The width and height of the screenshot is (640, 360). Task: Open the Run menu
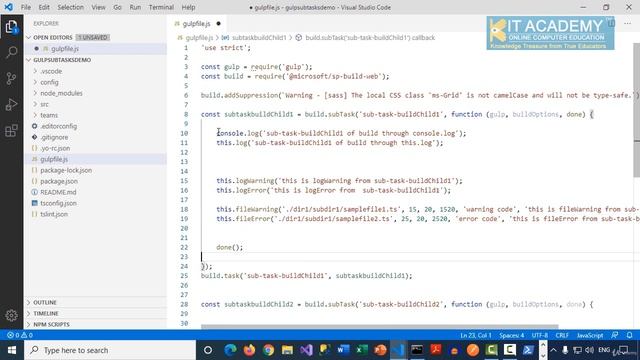click(135, 7)
